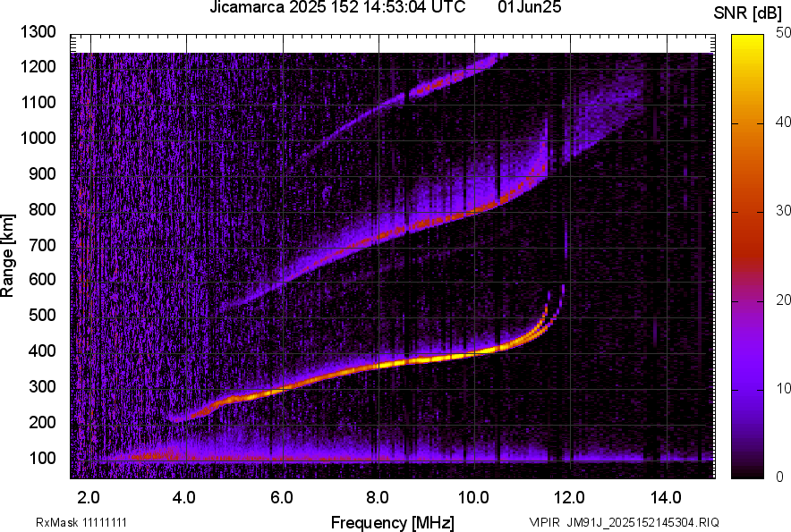Screen dimensions: 791x532
Task: Click the title text 'Jicamarca 2025 152 14:53:04 UTC'
Action: pos(337,7)
